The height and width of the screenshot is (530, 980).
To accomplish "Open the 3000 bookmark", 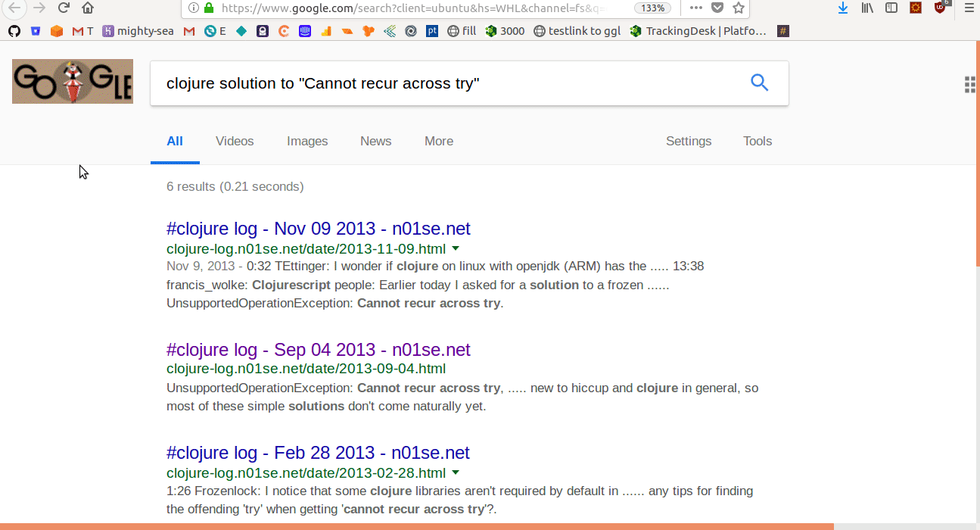I will coord(505,31).
